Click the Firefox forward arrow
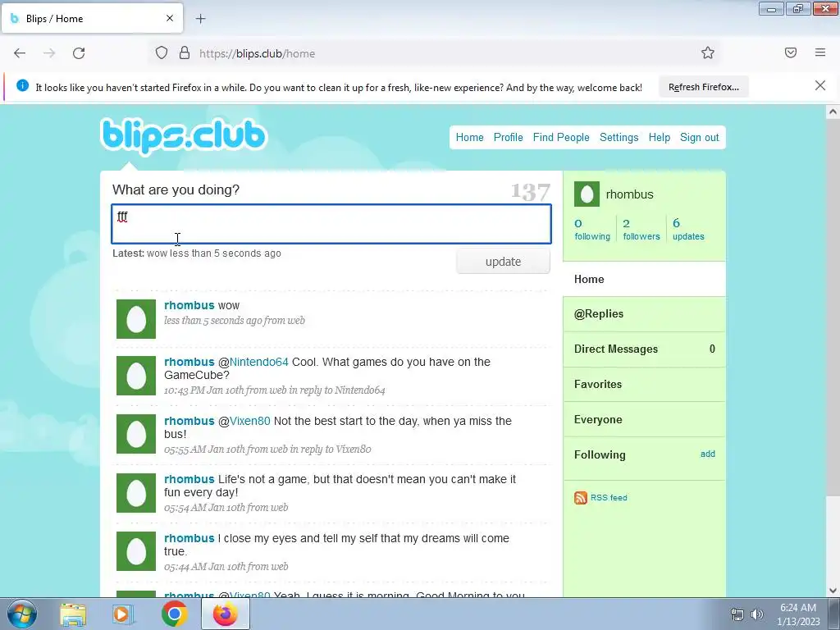 coord(49,53)
